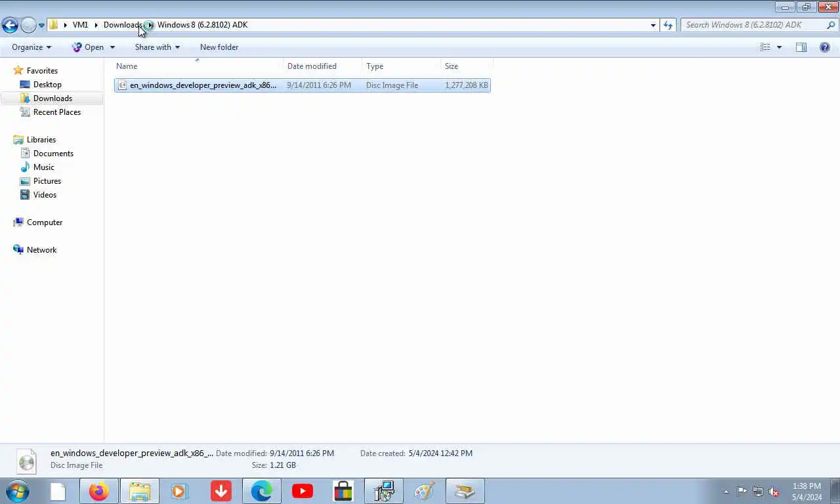
Task: Sort files by the Name column
Action: click(x=198, y=66)
